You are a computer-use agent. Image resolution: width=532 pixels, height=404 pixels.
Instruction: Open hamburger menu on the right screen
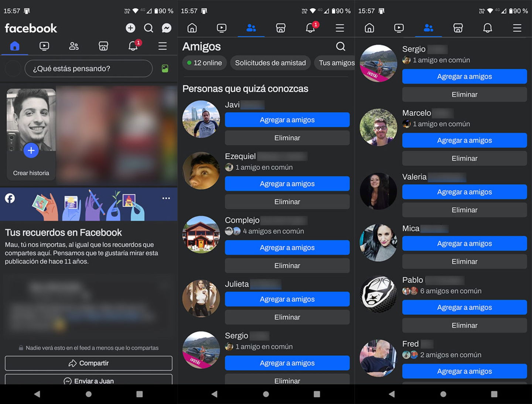coord(517,28)
